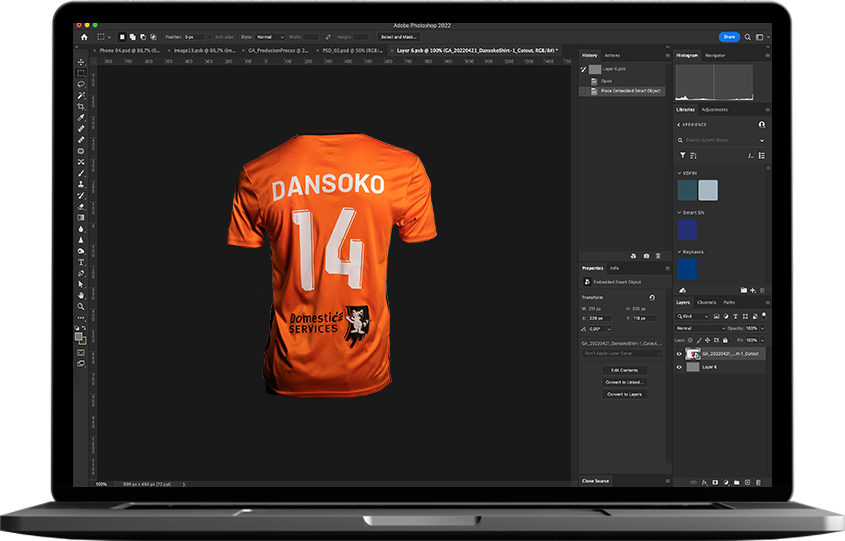Select the Path Selection arrow tool
Viewport: 845px width, 541px height.
81,284
